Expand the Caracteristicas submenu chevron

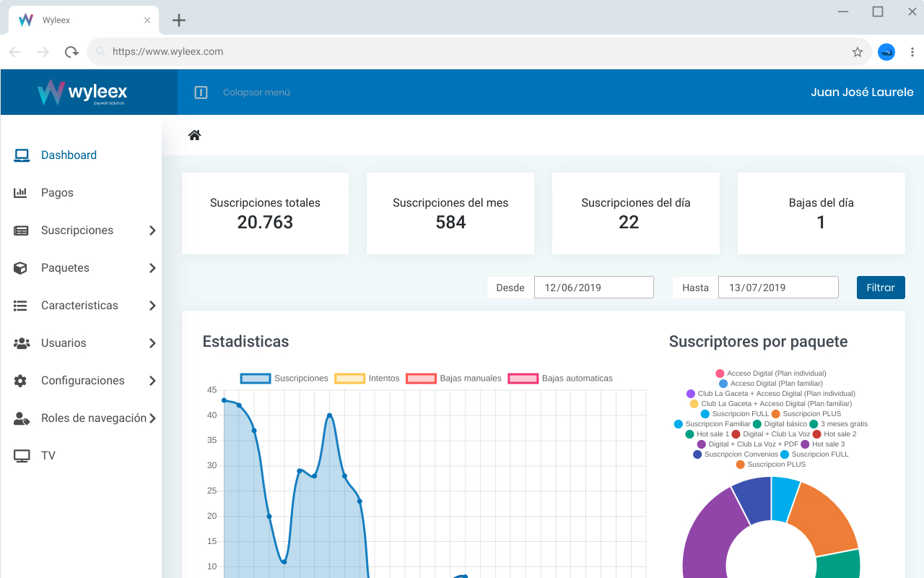152,306
